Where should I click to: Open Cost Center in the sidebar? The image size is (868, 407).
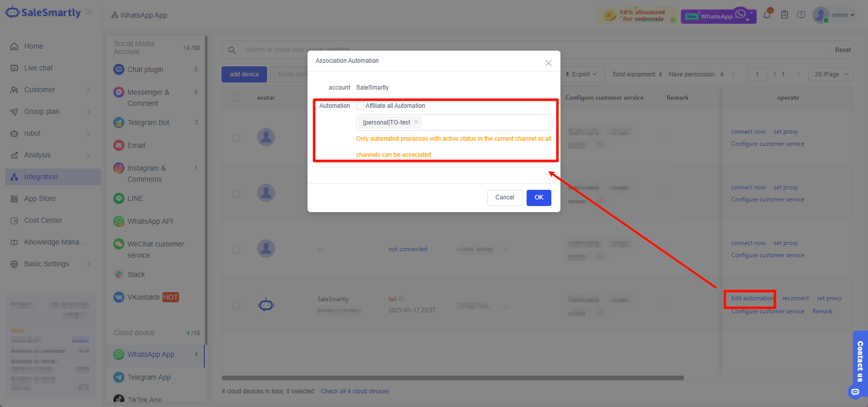pyautogui.click(x=43, y=220)
